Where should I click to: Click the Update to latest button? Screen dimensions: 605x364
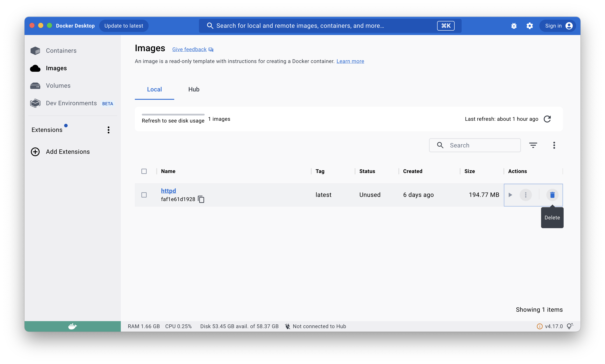point(124,26)
